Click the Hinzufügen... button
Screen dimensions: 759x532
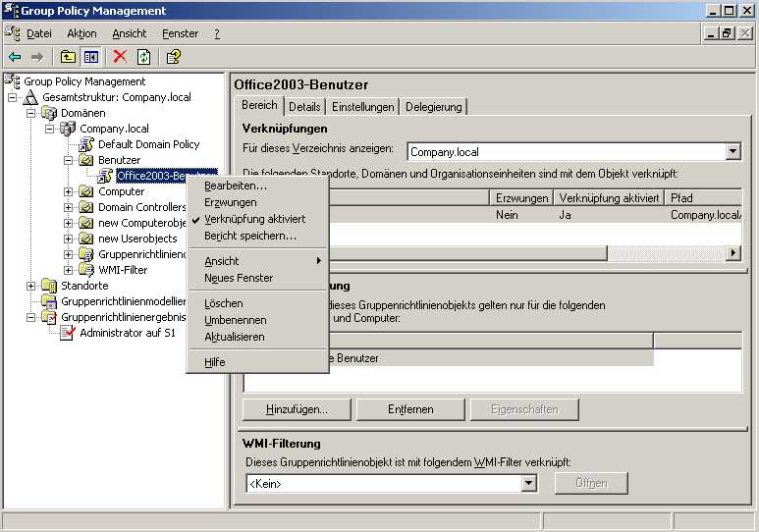pos(297,409)
